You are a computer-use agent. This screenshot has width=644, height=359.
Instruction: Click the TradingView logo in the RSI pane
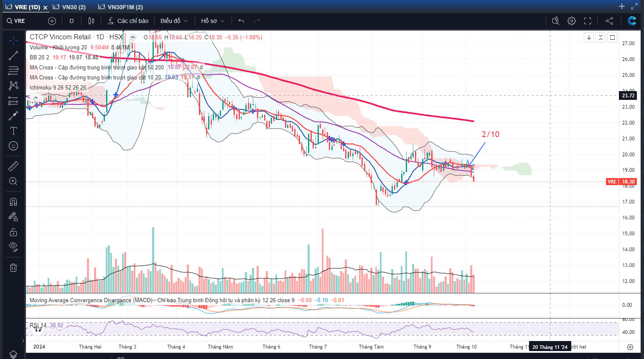click(38, 329)
